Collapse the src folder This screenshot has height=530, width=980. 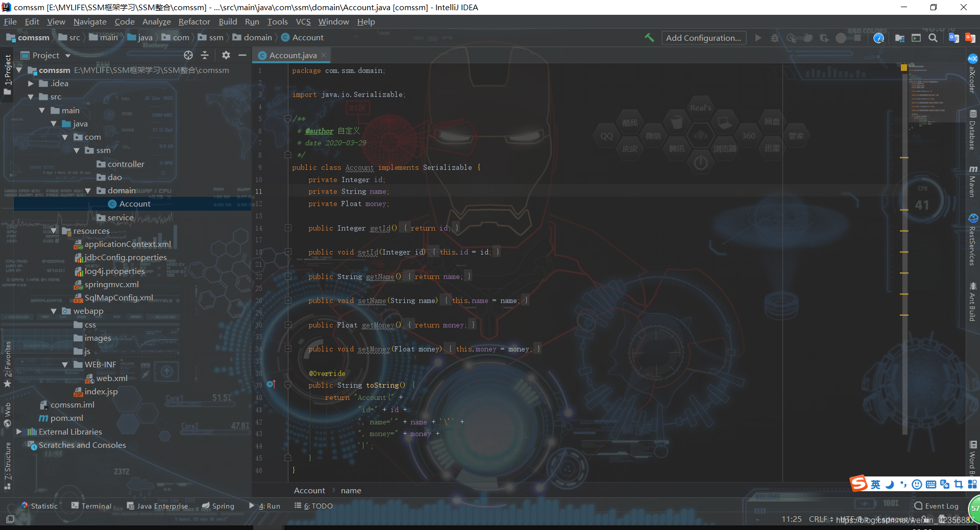[x=31, y=96]
